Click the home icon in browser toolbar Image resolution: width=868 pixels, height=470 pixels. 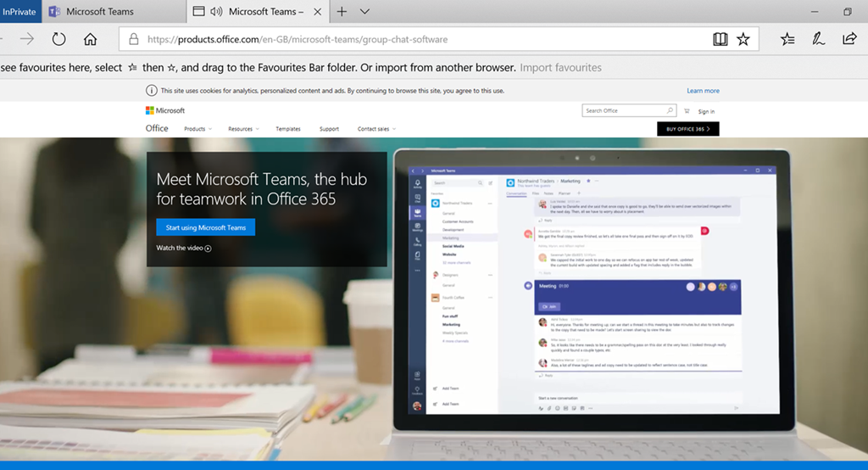90,39
